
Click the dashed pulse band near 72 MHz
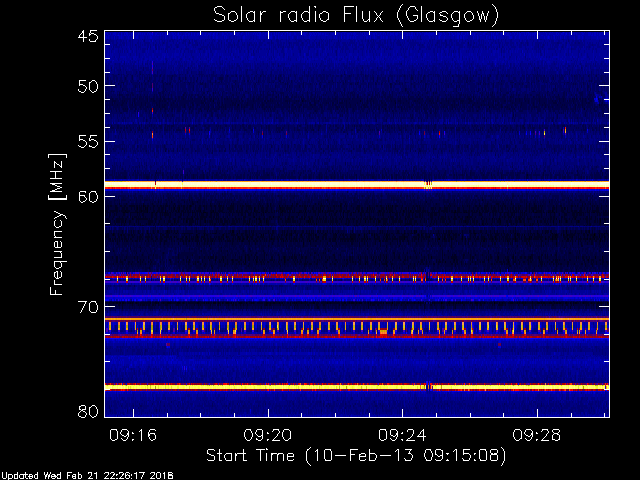click(x=357, y=327)
